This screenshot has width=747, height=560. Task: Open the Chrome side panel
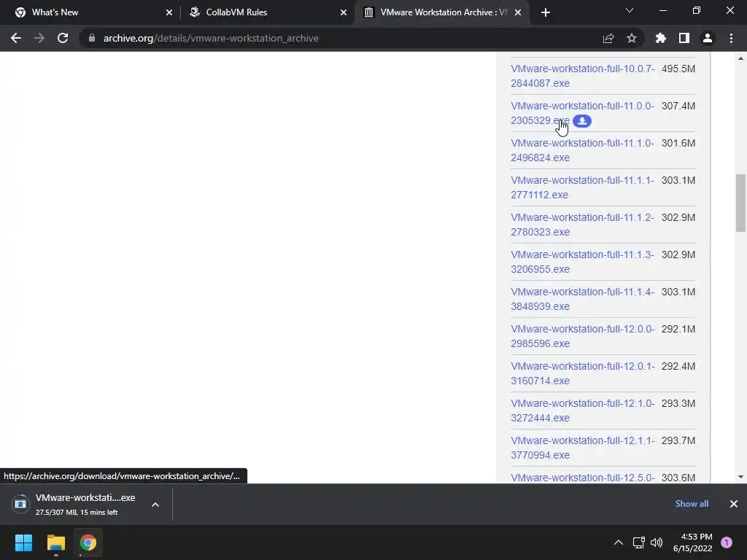pyautogui.click(x=684, y=38)
